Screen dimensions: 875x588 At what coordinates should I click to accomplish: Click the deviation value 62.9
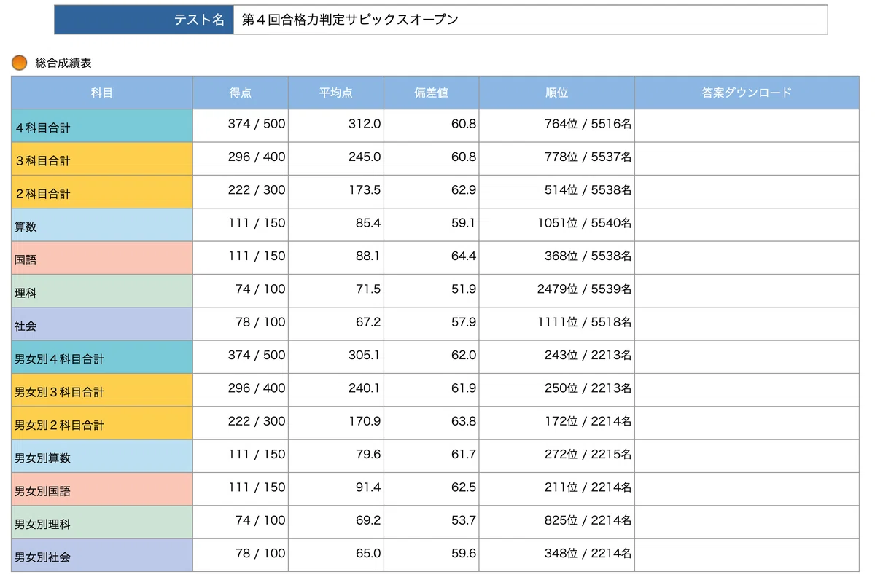[x=464, y=190]
